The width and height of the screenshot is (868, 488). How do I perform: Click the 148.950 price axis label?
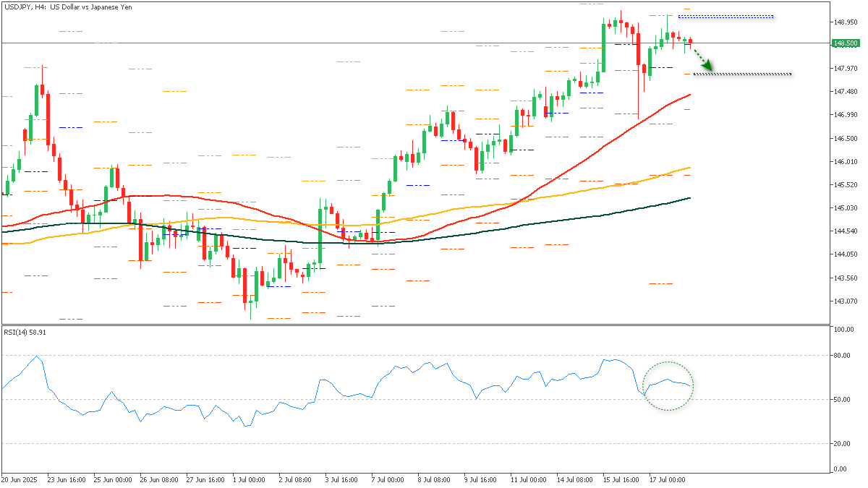[845, 22]
